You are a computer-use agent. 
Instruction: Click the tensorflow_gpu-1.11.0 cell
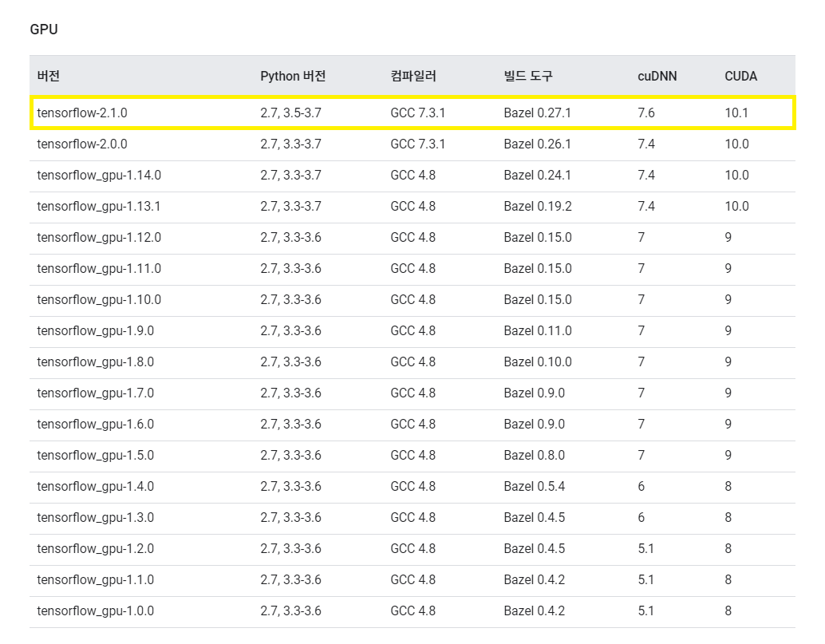[99, 268]
